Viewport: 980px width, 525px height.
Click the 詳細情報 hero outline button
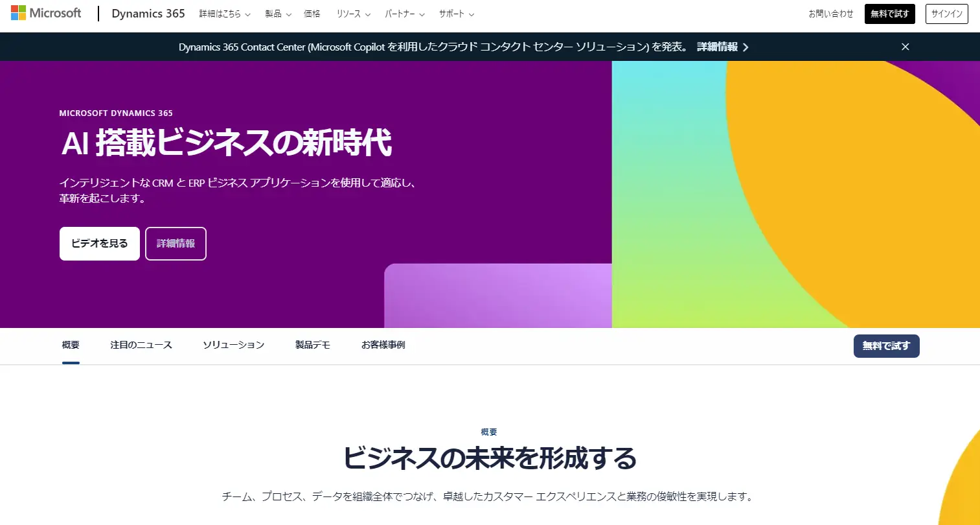(176, 244)
